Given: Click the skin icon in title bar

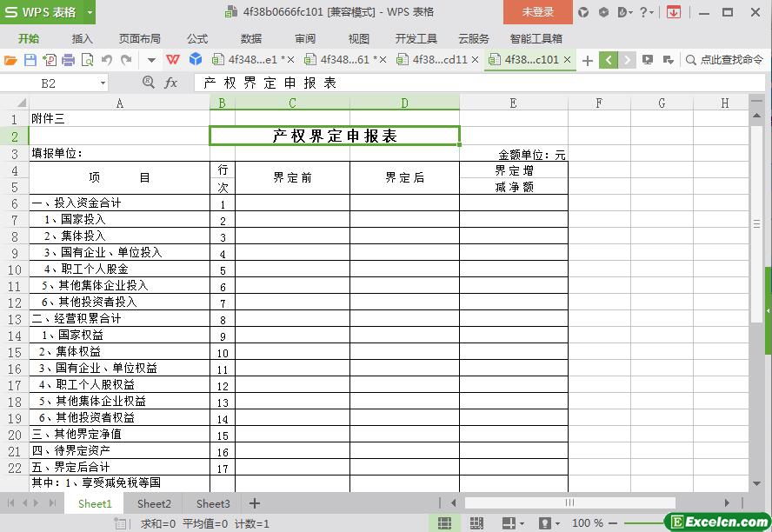Looking at the screenshot, I should pos(583,12).
